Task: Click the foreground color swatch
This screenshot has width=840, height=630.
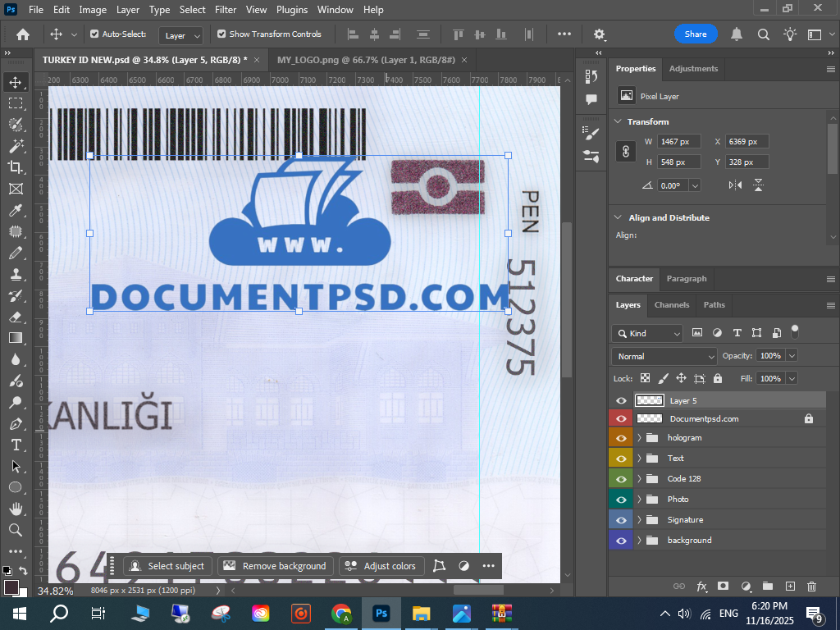Action: (x=11, y=587)
